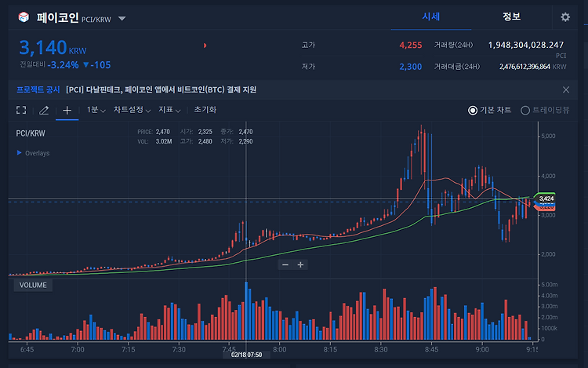Click the 5.00m volume axis label
Image resolution: width=588 pixels, height=368 pixels.
[x=549, y=285]
